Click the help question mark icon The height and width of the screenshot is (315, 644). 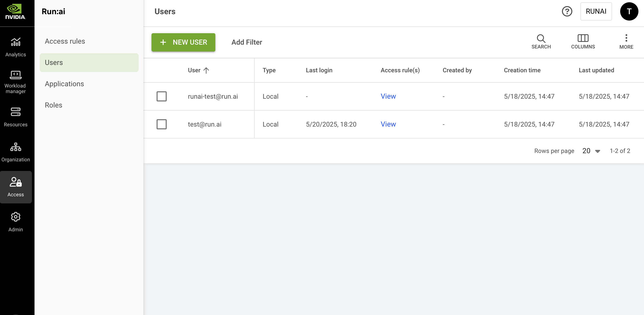[567, 11]
